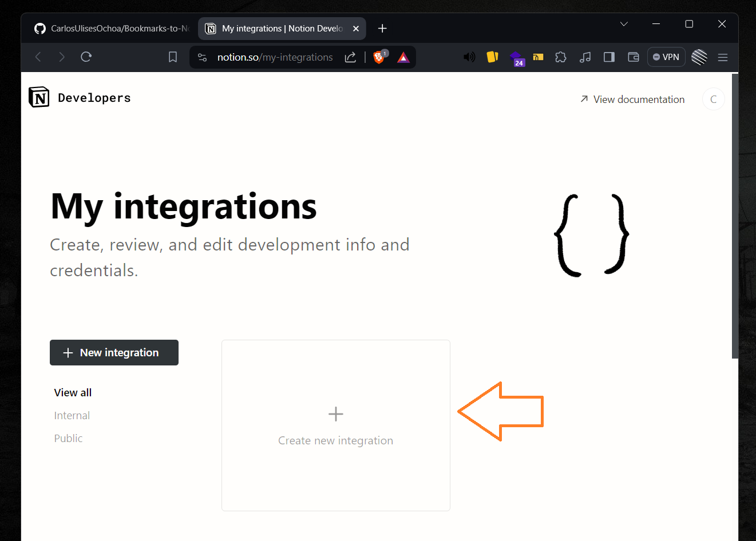Toggle the browser sidebar panel
This screenshot has height=541, width=756.
pyautogui.click(x=609, y=57)
